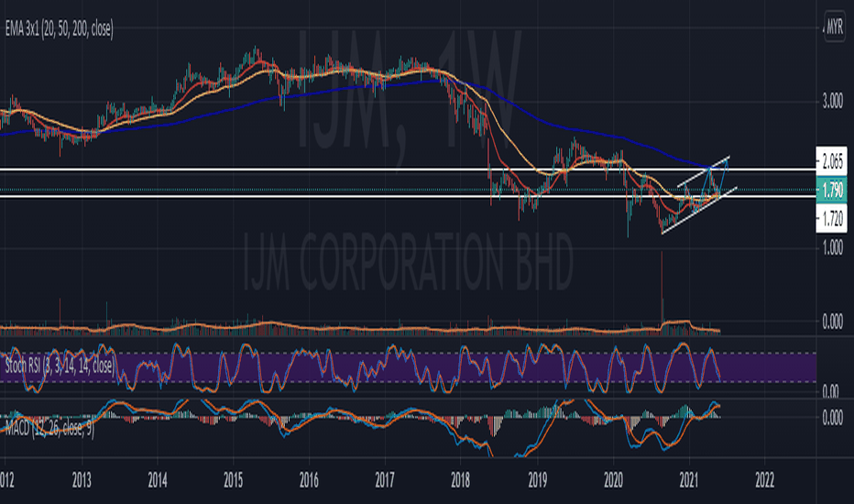This screenshot has width=854, height=504.
Task: Click the 2020 time axis label
Action: (x=614, y=480)
